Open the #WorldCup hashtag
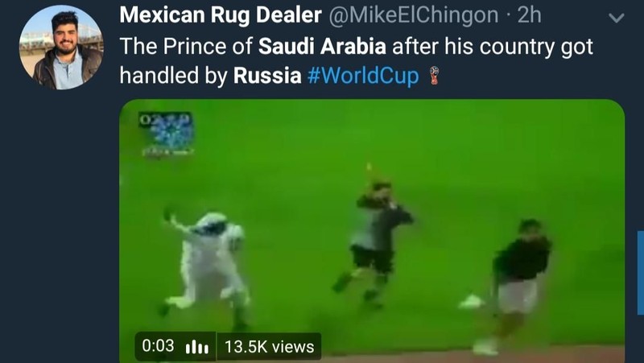Screen dimensions: 644x363 [363, 76]
